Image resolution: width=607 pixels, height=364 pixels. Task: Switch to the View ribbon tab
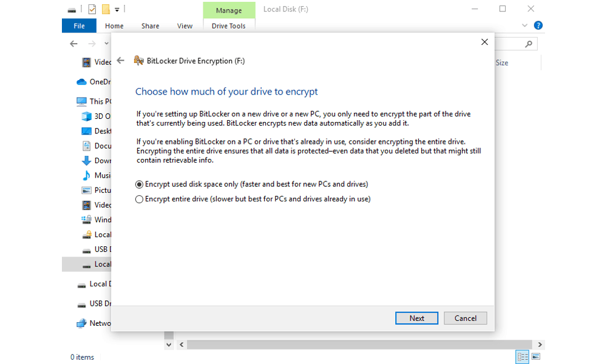pos(185,25)
